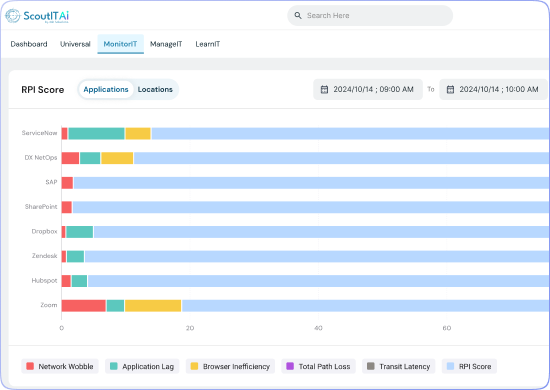
Task: Open the start date picker 09:00 AM
Action: (368, 89)
